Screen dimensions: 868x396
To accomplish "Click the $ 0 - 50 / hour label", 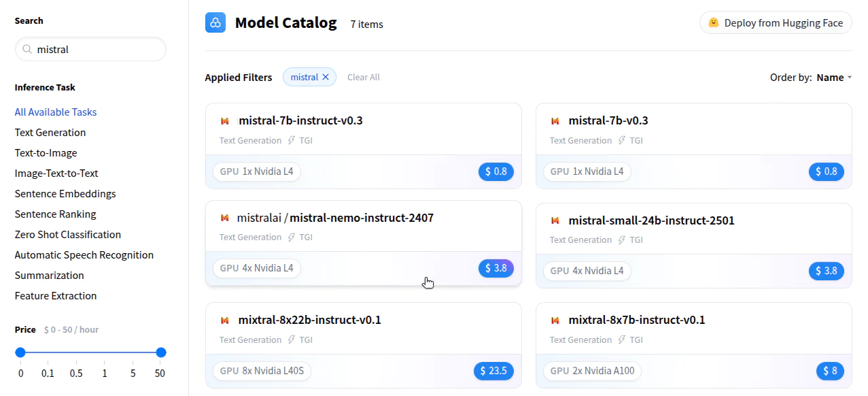I will point(71,329).
